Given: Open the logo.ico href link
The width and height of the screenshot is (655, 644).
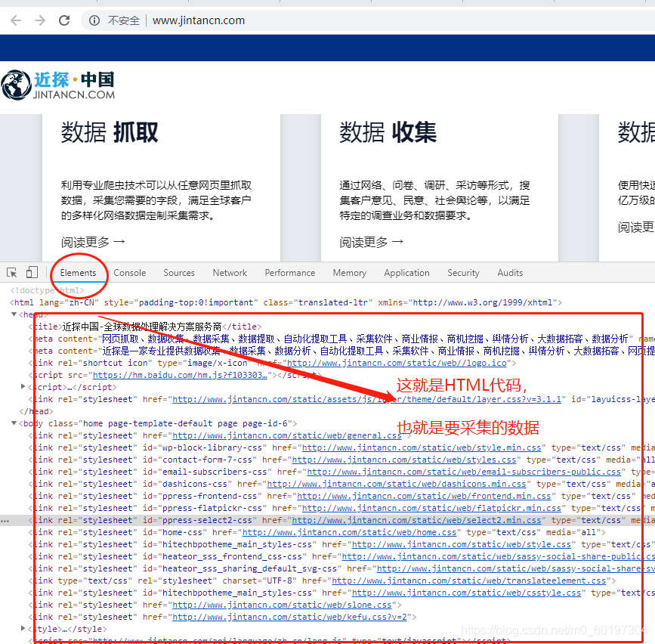Looking at the screenshot, I should pos(397,363).
